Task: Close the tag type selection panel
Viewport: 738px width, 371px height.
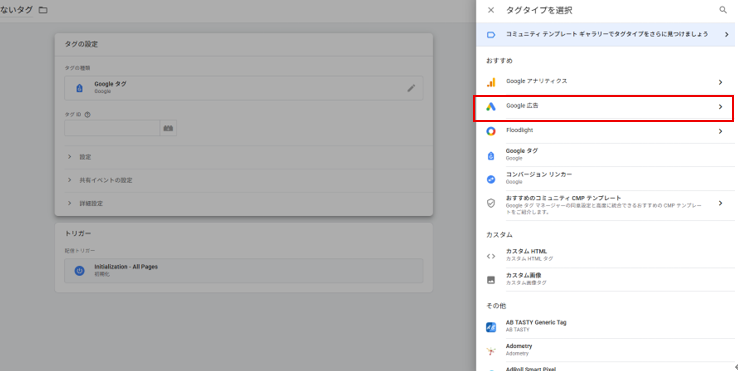Action: 491,10
